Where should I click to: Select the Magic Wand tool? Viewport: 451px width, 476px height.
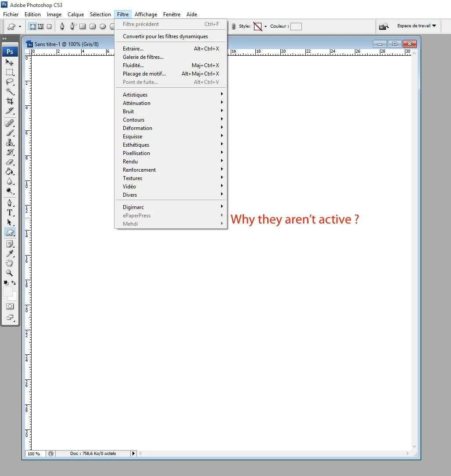[10, 91]
